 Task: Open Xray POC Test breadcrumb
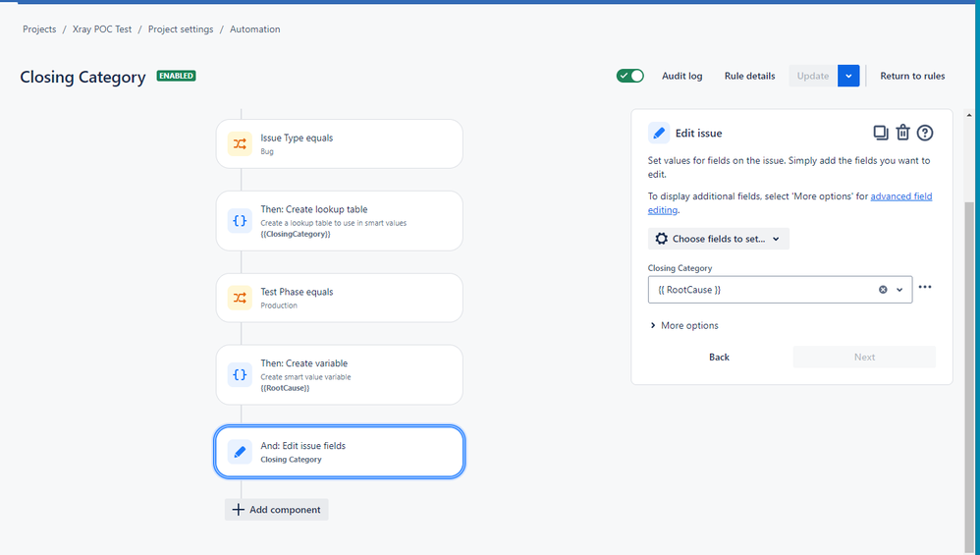coord(102,29)
